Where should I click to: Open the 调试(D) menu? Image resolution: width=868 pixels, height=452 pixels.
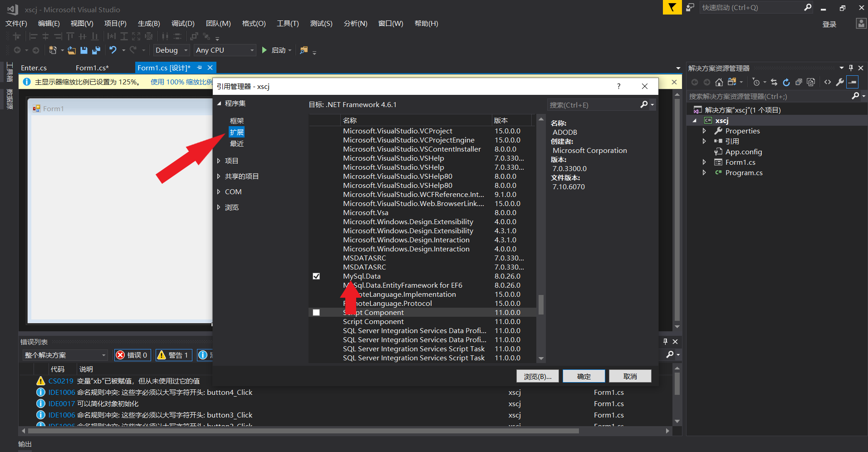point(183,24)
